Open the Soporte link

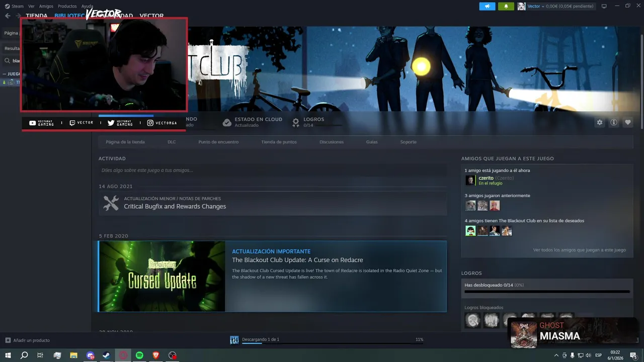pos(408,142)
